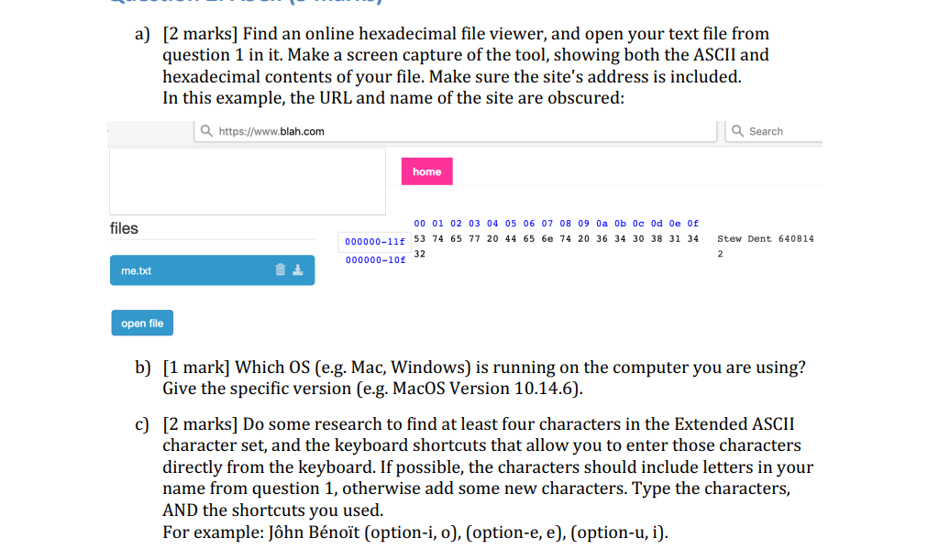928x560 pixels.
Task: Click the magnifier icon in the Search box
Action: click(738, 131)
